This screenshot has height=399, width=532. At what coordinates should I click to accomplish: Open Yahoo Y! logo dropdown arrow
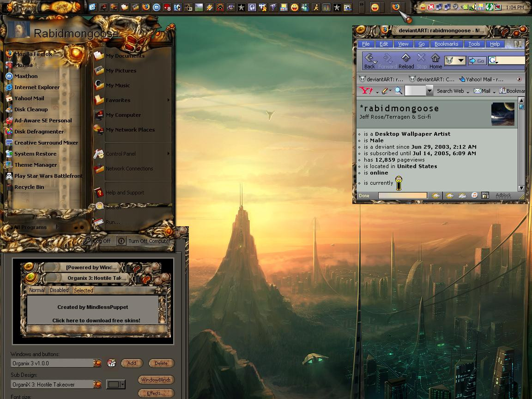click(x=377, y=92)
